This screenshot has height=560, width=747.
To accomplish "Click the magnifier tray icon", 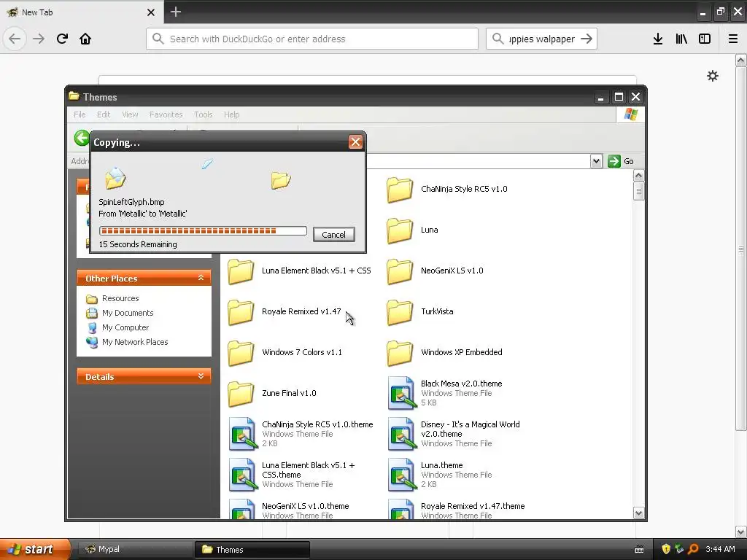I will click(693, 549).
